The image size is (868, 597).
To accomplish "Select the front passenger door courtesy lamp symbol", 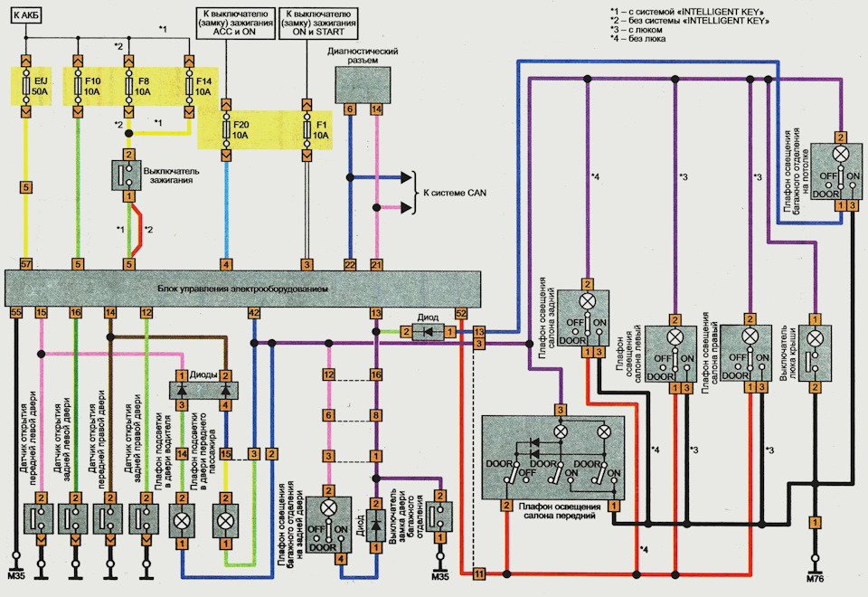I will click(225, 521).
